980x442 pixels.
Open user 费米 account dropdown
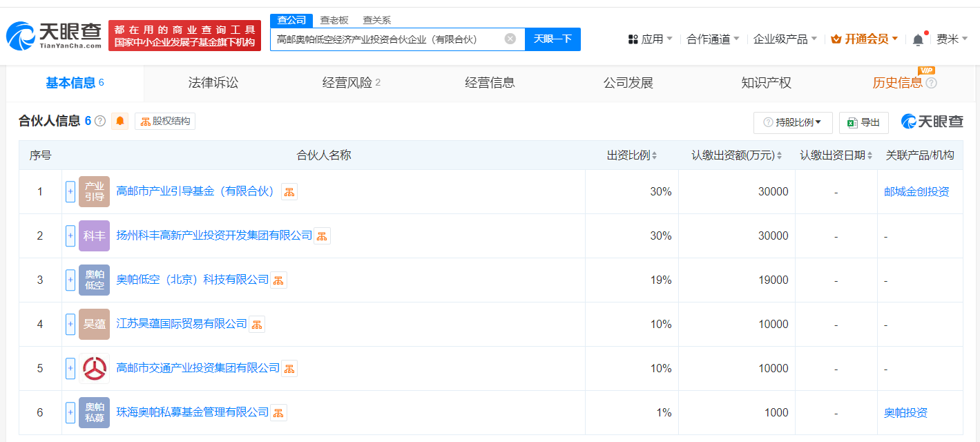(x=952, y=39)
